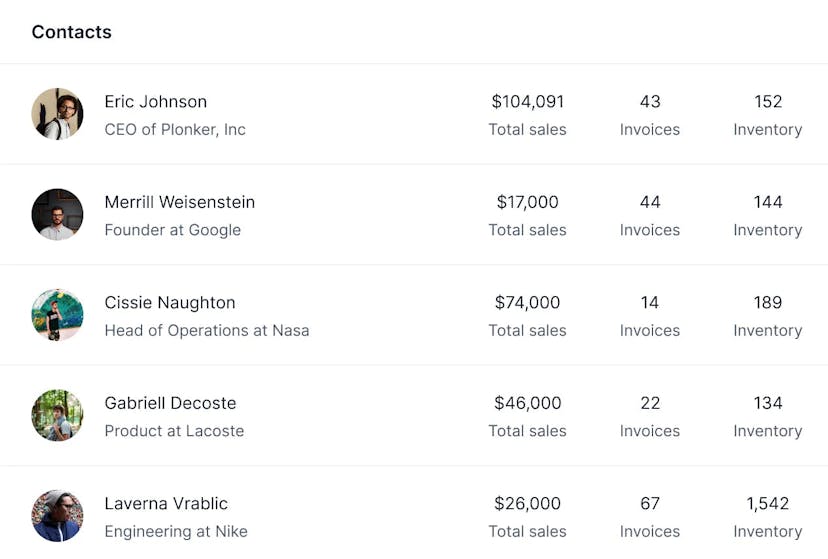Image resolution: width=828 pixels, height=559 pixels.
Task: Click Gabriell Decoste's avatar photo
Action: (57, 416)
